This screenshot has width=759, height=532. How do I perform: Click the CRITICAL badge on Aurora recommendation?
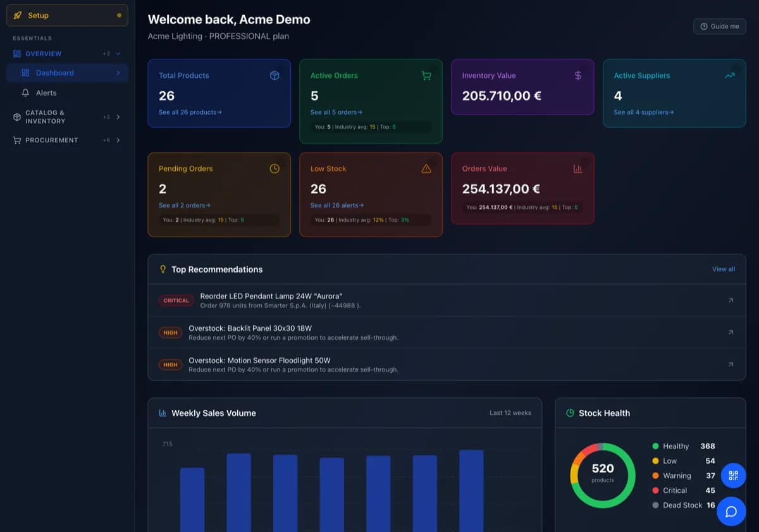point(176,300)
